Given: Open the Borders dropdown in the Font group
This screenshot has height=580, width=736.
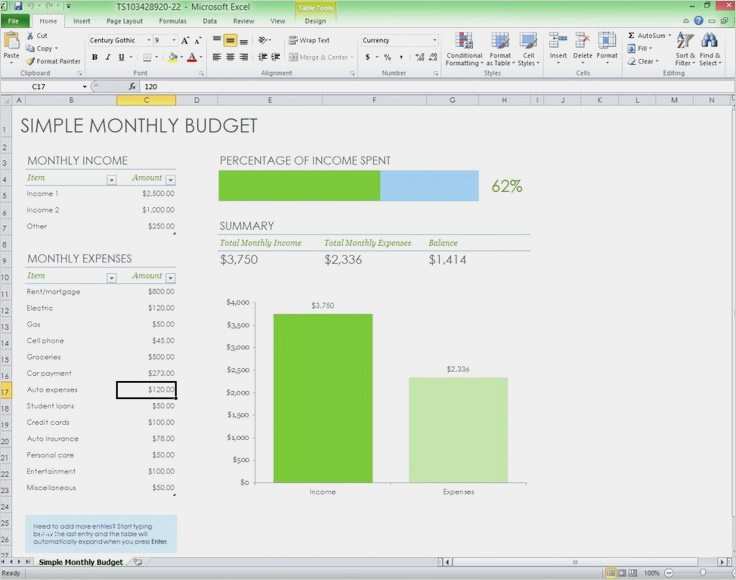Looking at the screenshot, I should 156,57.
